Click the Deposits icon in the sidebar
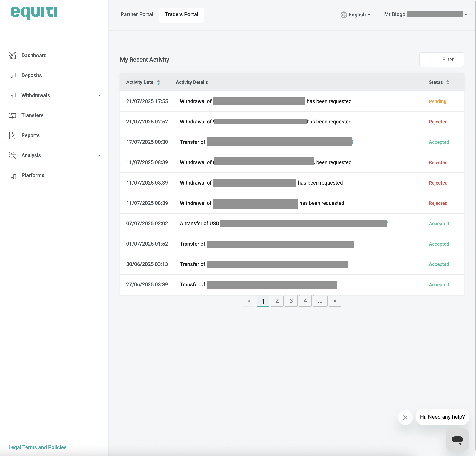This screenshot has width=476, height=456. click(12, 76)
